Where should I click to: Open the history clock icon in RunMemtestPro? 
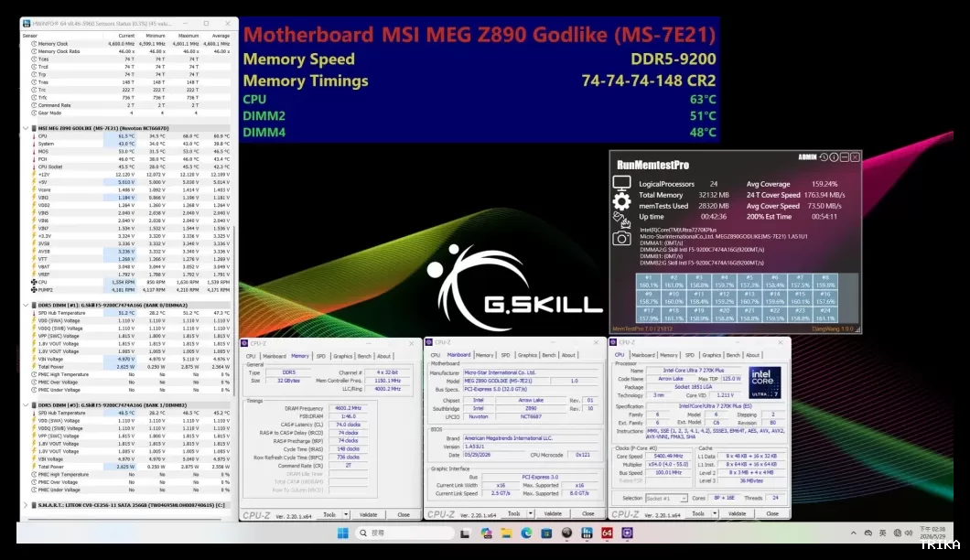tap(824, 157)
